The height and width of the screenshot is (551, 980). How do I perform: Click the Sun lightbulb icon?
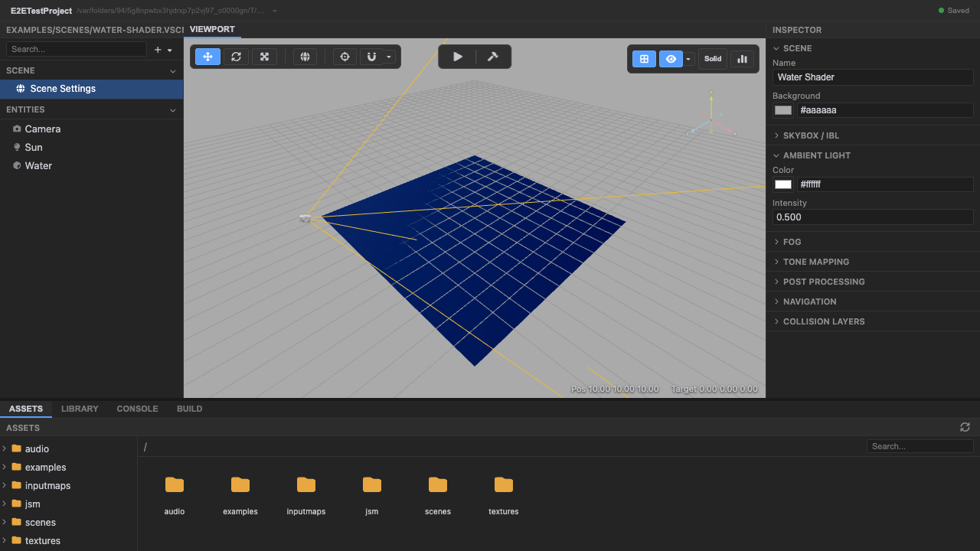(x=17, y=147)
